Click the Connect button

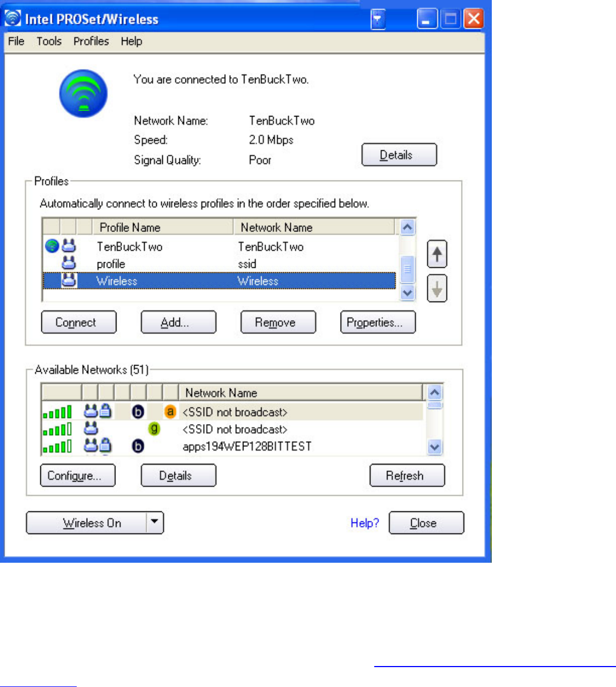pos(79,323)
